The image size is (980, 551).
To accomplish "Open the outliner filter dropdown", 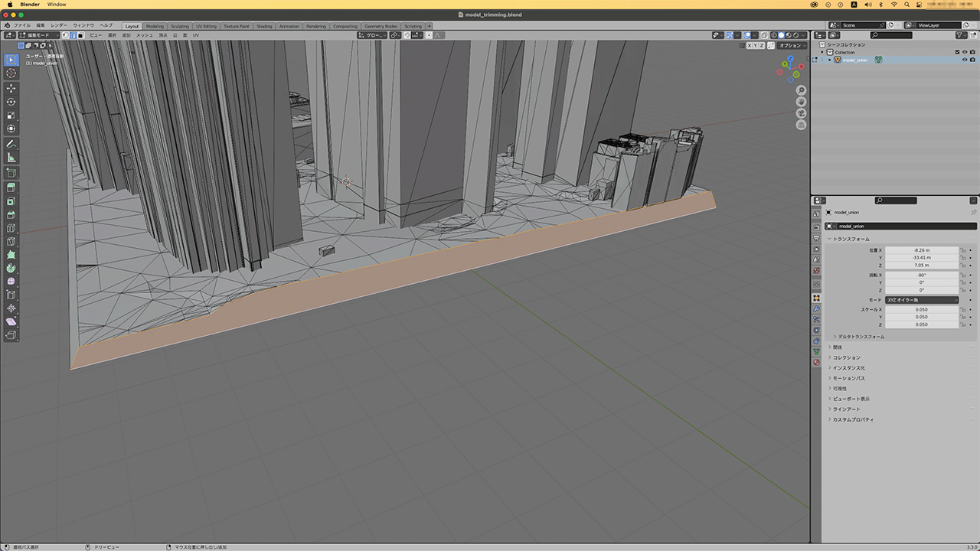I will [962, 35].
